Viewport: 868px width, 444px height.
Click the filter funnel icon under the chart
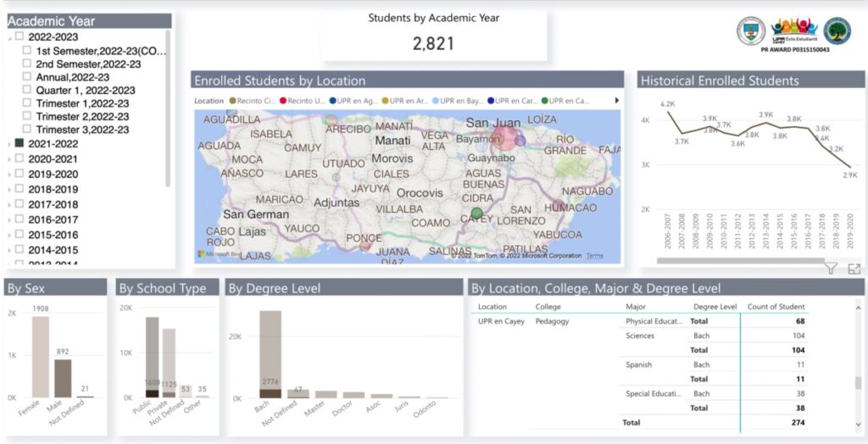(831, 269)
